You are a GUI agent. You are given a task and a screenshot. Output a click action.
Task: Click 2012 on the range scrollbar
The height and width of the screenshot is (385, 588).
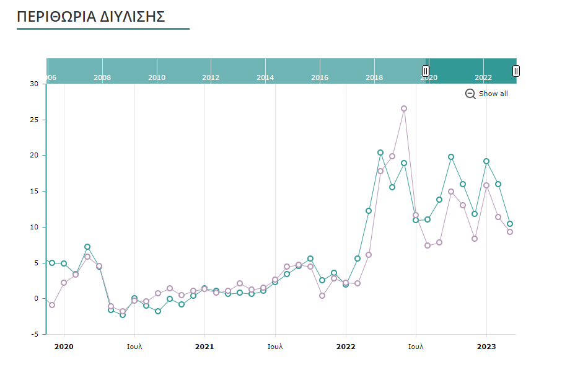tap(211, 77)
